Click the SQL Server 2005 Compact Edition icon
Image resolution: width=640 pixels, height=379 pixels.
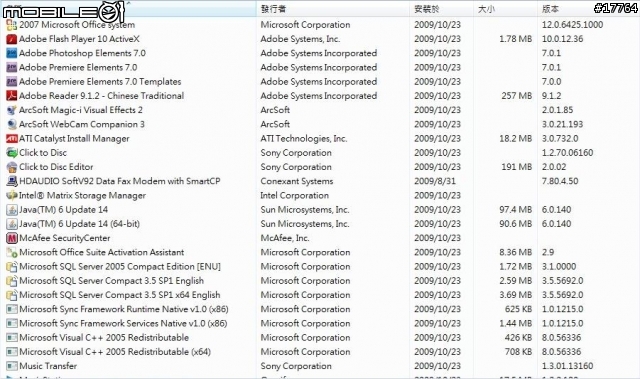(12, 267)
